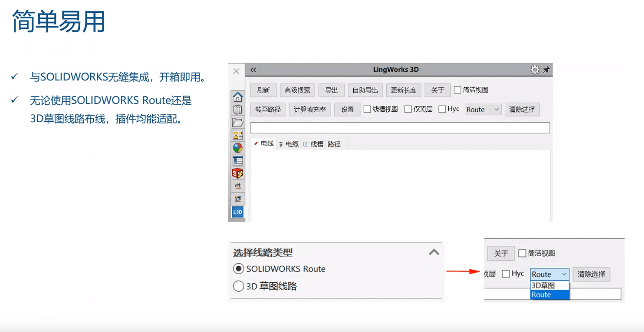This screenshot has width=644, height=332.
Task: Enable the 线槽视图 checkbox
Action: (367, 109)
